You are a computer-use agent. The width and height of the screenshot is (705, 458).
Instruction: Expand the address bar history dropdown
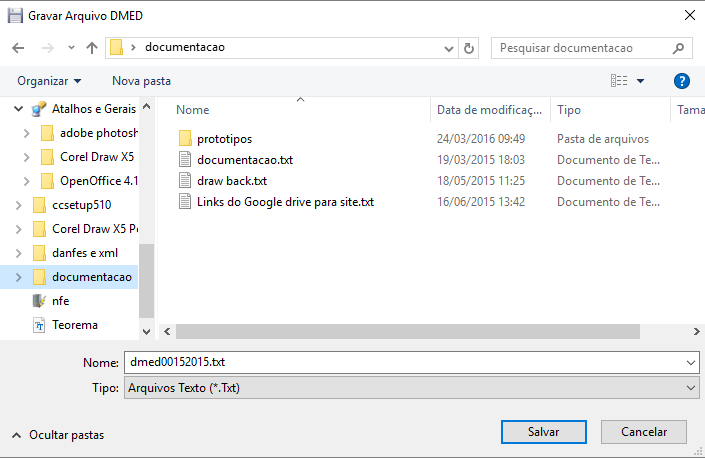(x=448, y=49)
